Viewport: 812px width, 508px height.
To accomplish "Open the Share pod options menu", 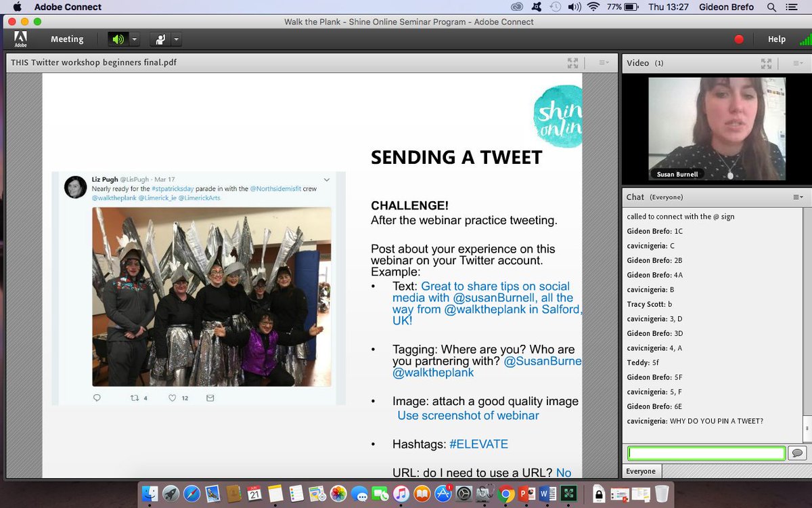I will pos(604,63).
